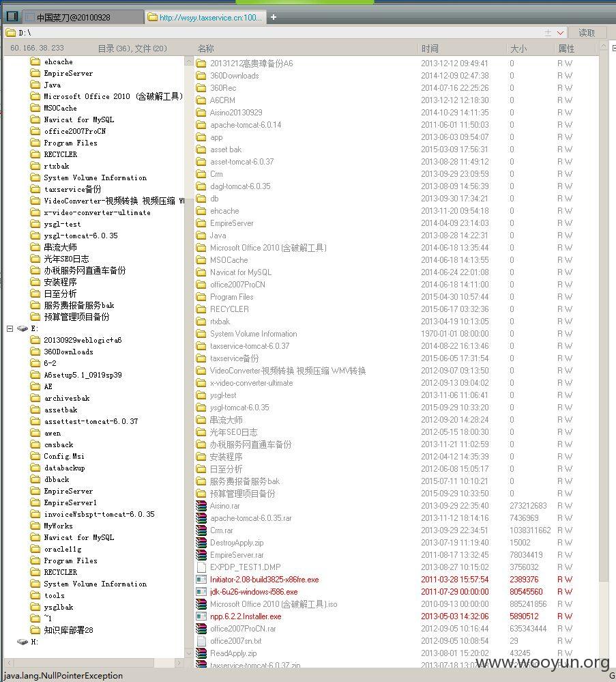Select the db folder icon
The height and width of the screenshot is (682, 616).
201,199
